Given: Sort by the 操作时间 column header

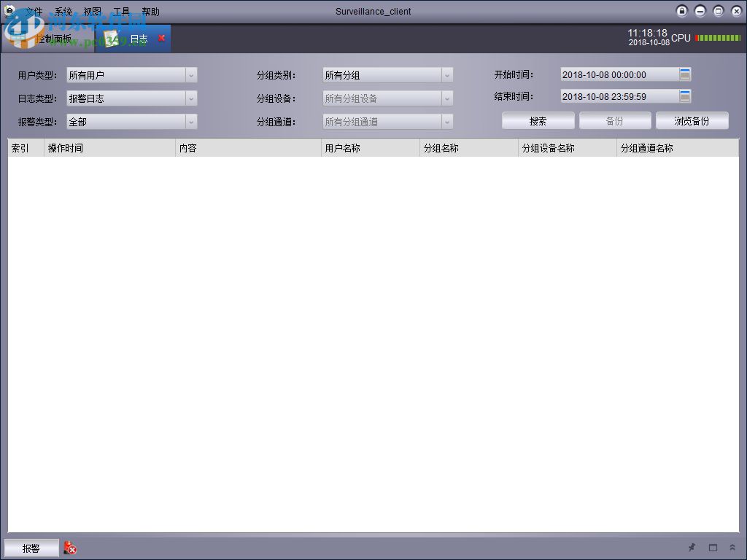Looking at the screenshot, I should [x=110, y=148].
